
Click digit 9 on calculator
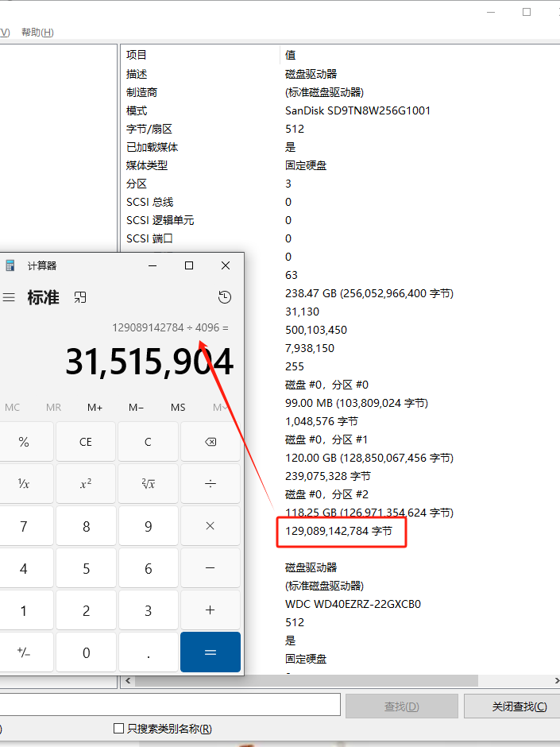coord(148,526)
